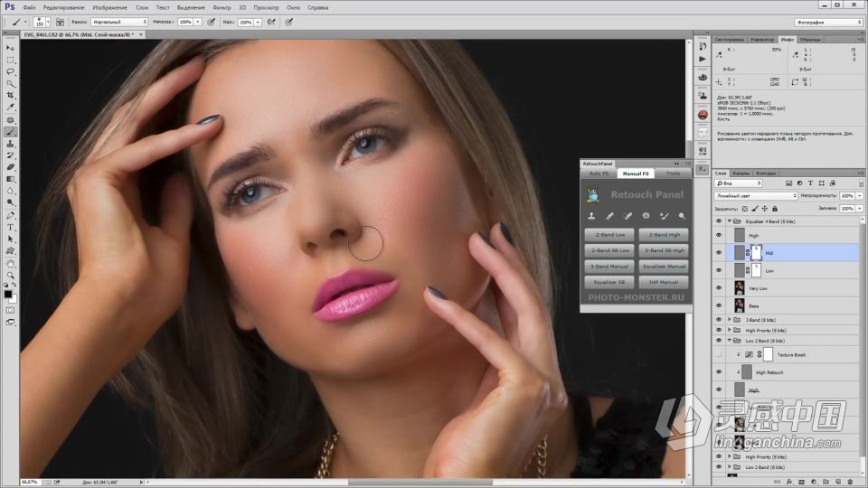Collapse the Equalizer 4 Band group
The image size is (868, 488).
730,221
